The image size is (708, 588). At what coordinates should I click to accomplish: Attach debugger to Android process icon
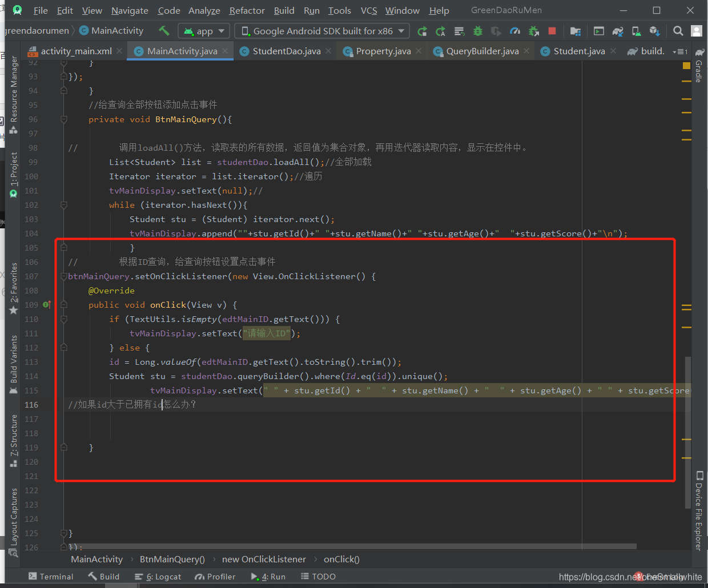coord(534,31)
